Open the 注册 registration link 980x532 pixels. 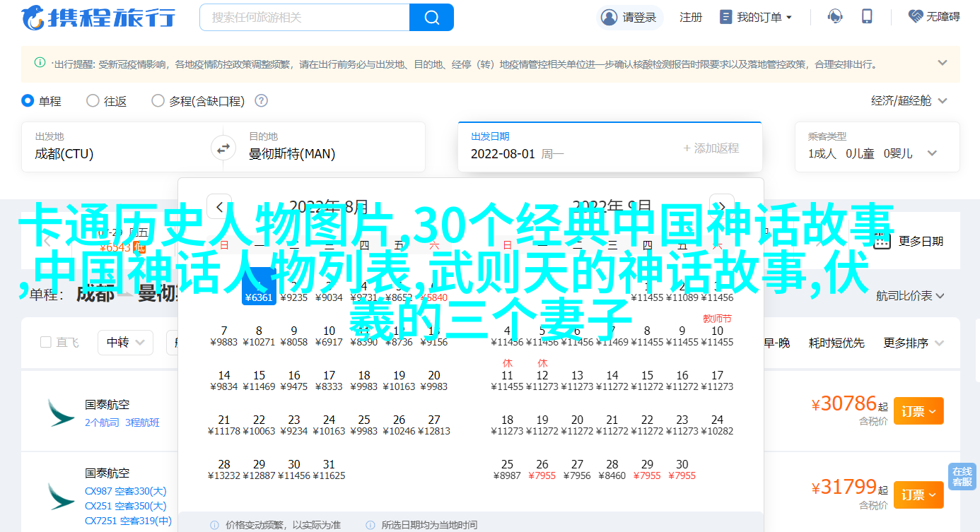click(x=690, y=17)
